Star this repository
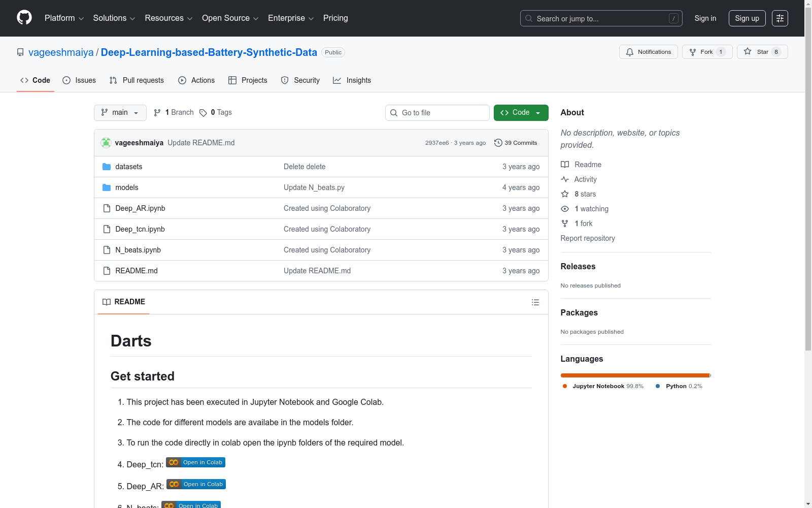Screen dimensions: 812x508 762,52
